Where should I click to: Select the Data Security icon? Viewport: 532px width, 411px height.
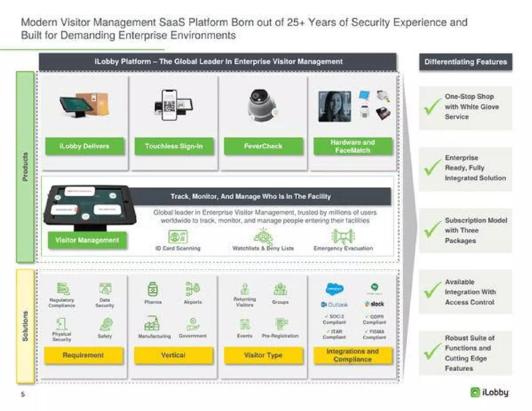[x=106, y=289]
